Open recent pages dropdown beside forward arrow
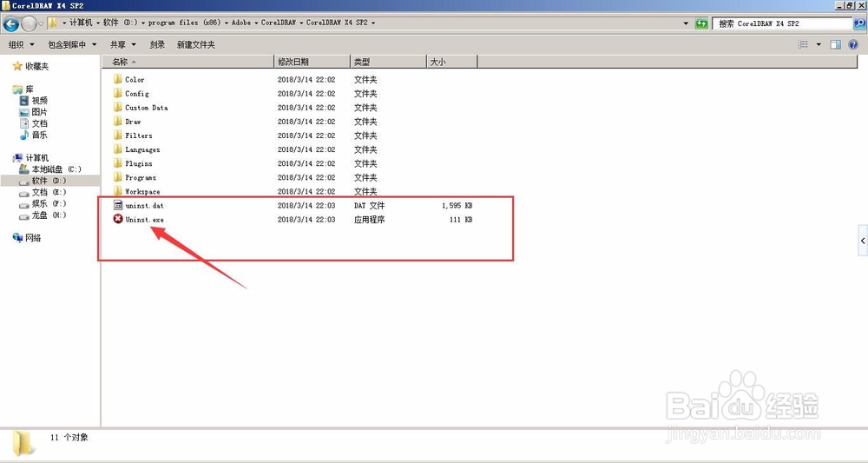 41,23
